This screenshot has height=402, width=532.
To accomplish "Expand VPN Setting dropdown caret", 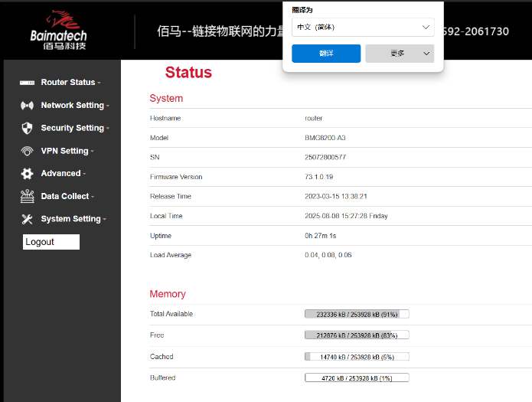I will 93,151.
